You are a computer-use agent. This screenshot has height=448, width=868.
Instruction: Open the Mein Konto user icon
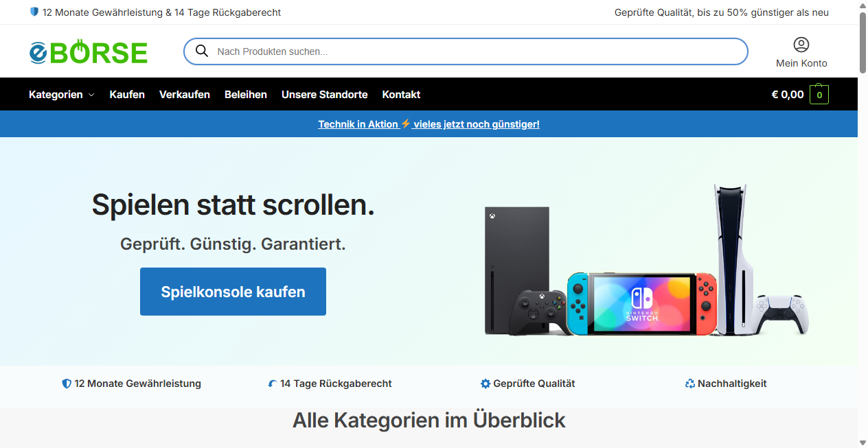(x=801, y=45)
